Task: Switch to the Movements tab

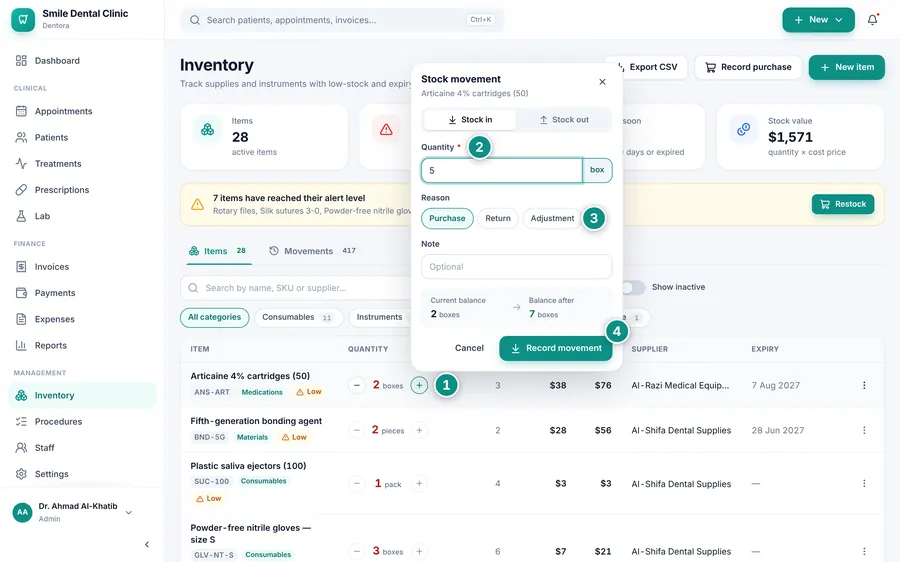Action: [x=312, y=251]
